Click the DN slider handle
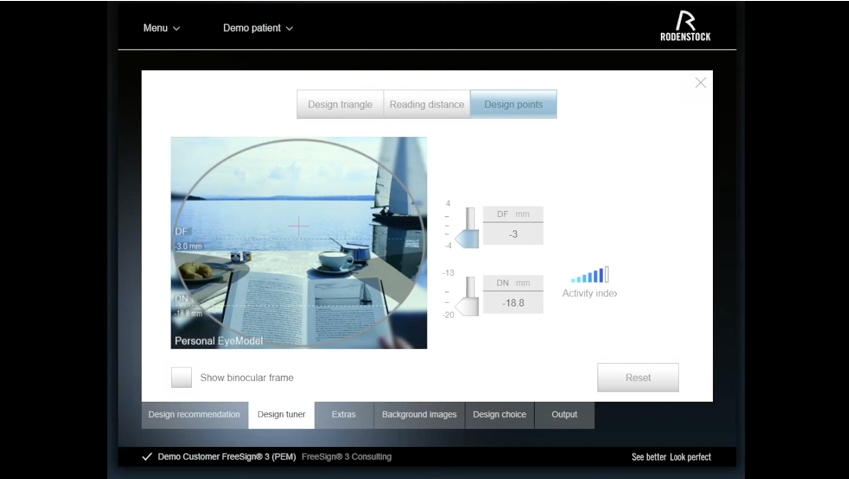 [x=468, y=303]
